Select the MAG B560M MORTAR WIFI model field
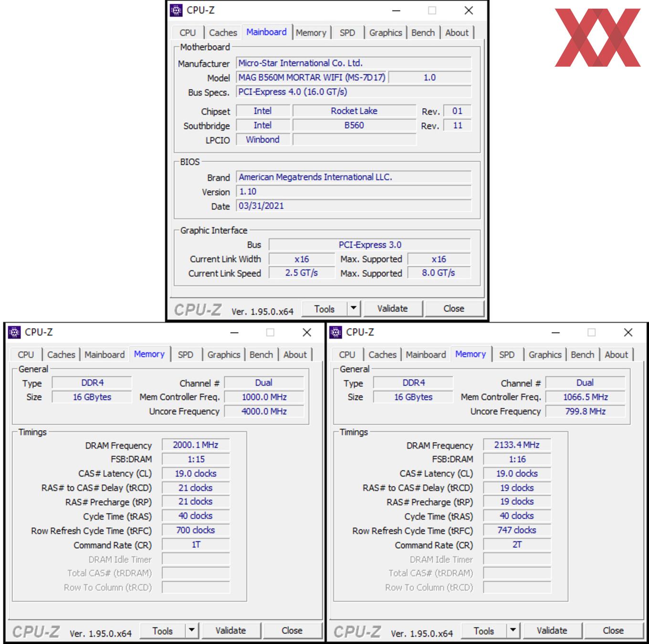The image size is (649, 644). coord(312,77)
